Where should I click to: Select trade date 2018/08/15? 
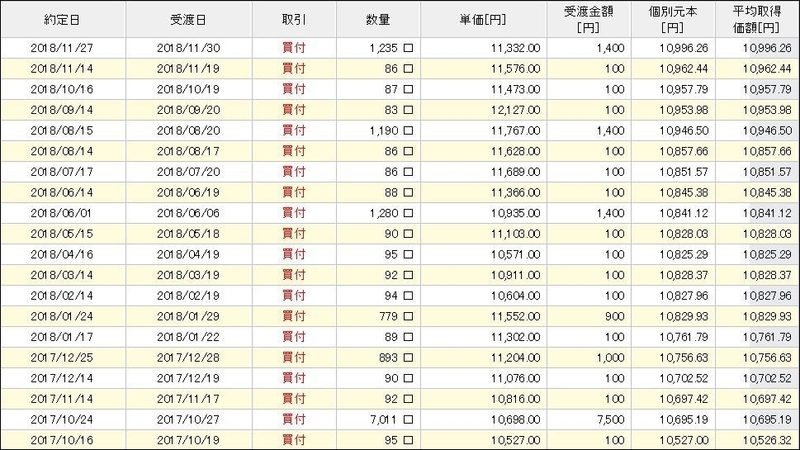pyautogui.click(x=62, y=131)
